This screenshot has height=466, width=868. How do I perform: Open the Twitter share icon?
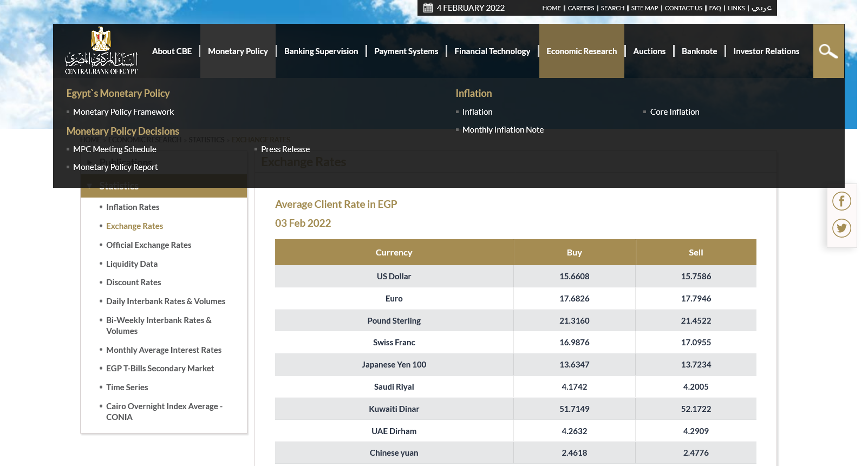coord(841,228)
